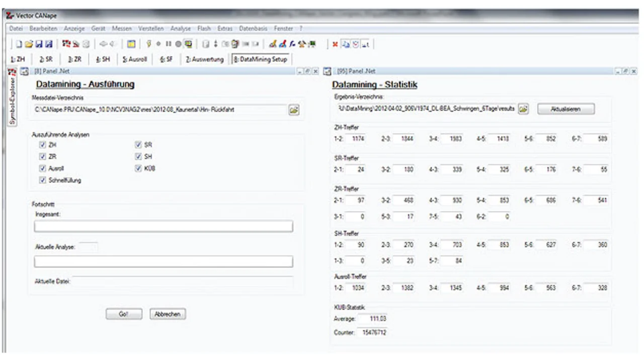Click the Insgesamt progress bar

(164, 226)
